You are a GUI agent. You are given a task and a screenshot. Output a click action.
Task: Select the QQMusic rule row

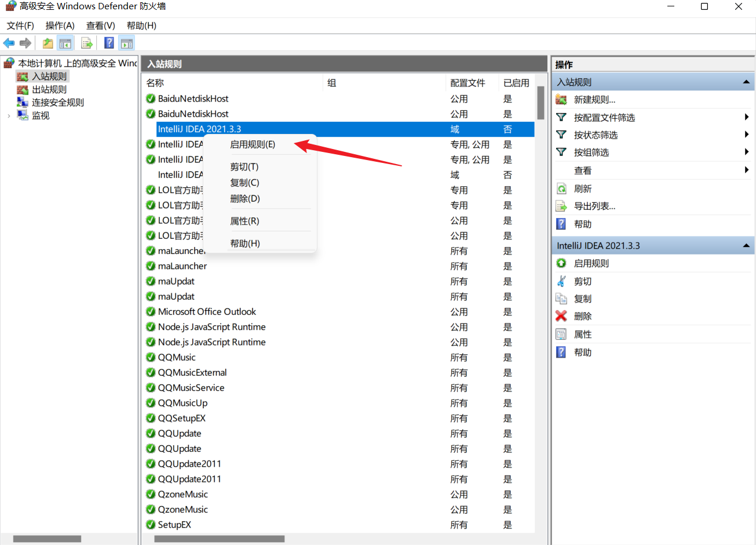point(339,358)
